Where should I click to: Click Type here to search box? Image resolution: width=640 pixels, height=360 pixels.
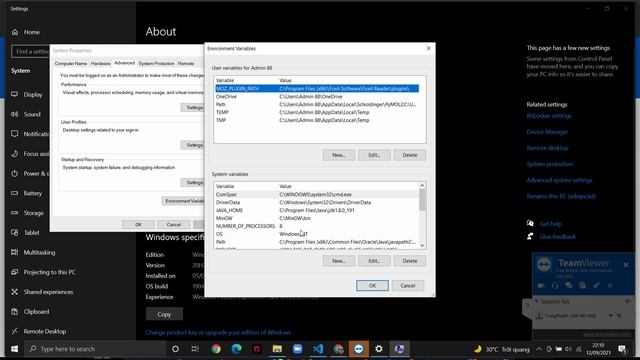tap(95, 349)
